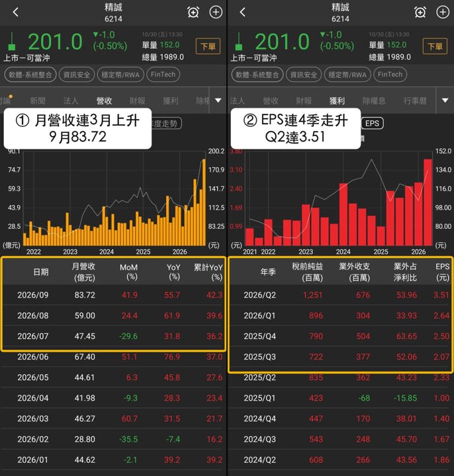This screenshot has width=454, height=476.
Task: Set price alert in left panel
Action: coord(193,12)
